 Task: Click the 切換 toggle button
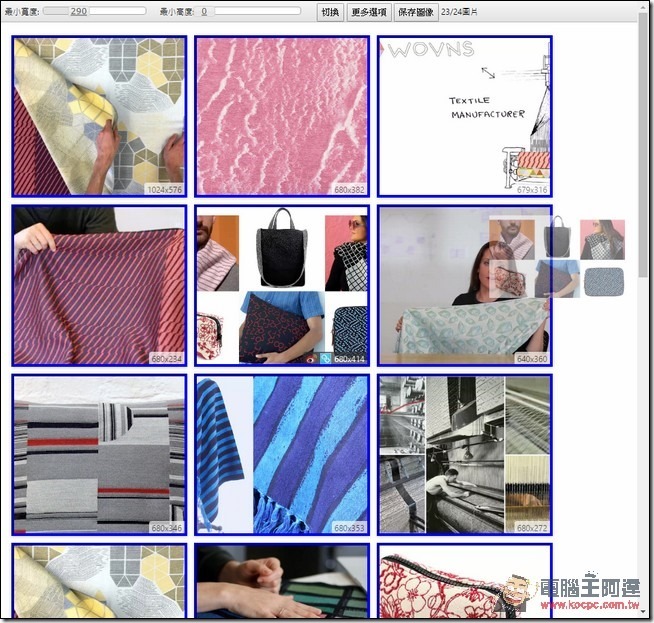point(330,12)
